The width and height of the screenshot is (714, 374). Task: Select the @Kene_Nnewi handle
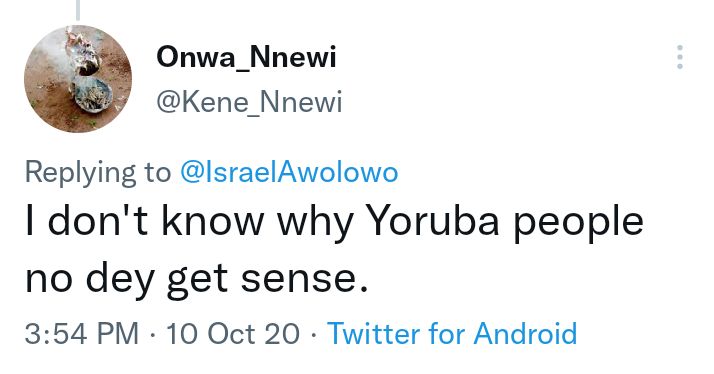[x=249, y=102]
